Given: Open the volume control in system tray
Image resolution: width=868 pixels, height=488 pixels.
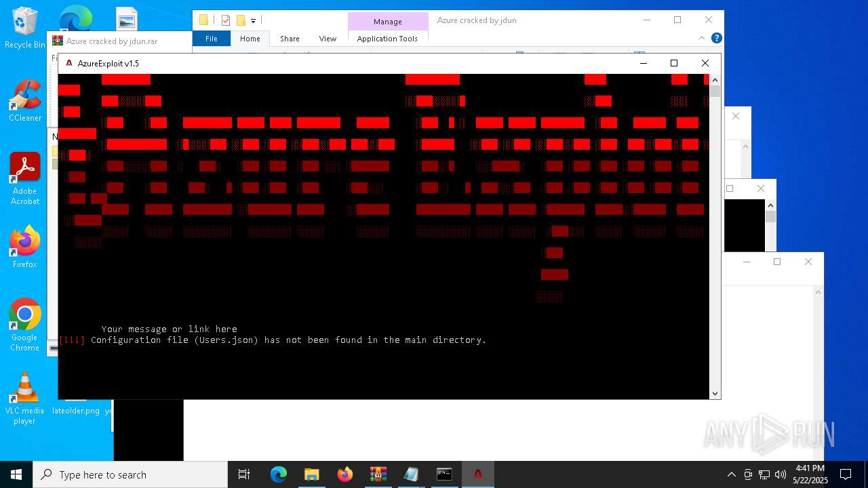Looking at the screenshot, I should [x=780, y=474].
